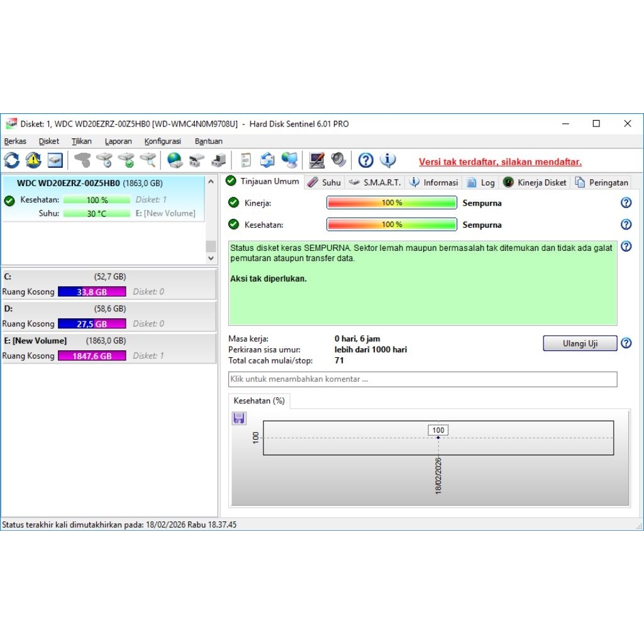Open the Laporan menu
Screen dimensions: 644x644
coord(118,142)
